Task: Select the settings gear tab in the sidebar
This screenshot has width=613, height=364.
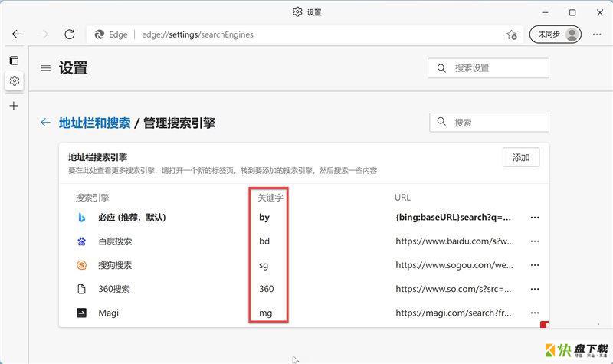Action: click(15, 80)
